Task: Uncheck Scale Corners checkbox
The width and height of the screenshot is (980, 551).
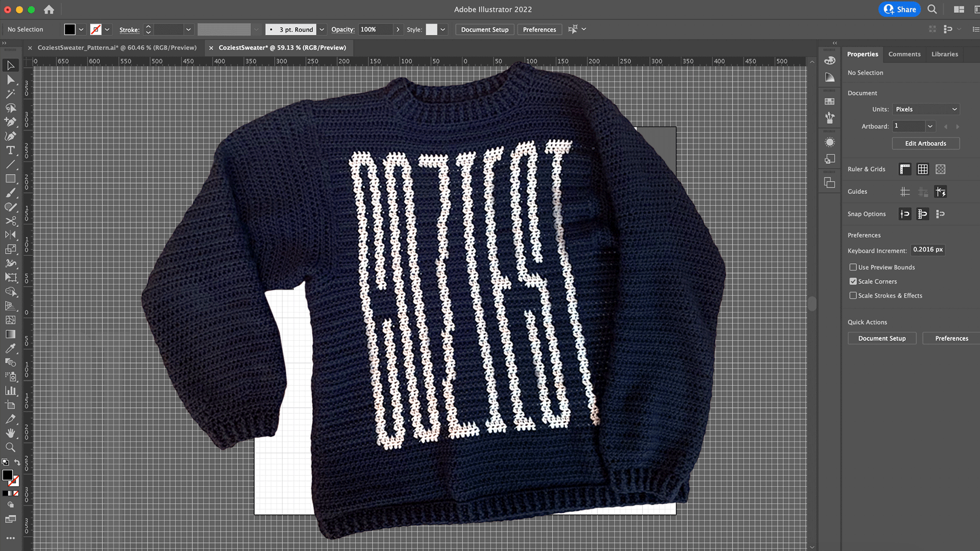Action: (x=853, y=282)
